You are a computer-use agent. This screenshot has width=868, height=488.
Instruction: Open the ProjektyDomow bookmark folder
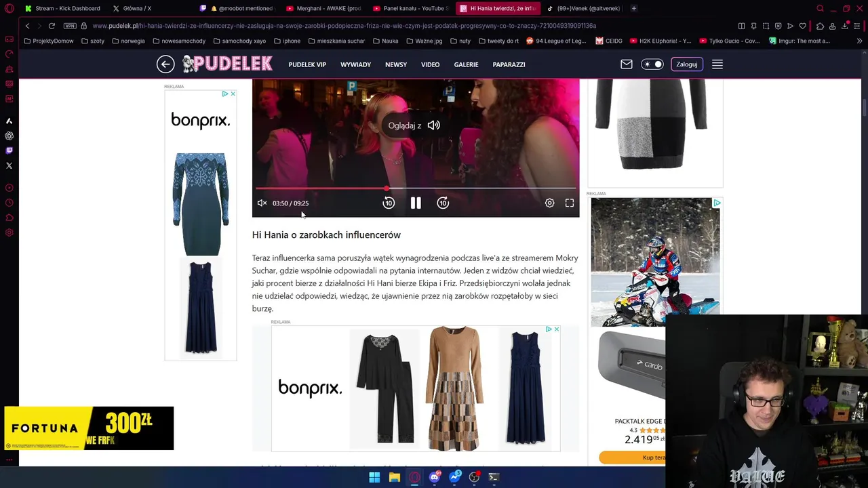pyautogui.click(x=49, y=41)
